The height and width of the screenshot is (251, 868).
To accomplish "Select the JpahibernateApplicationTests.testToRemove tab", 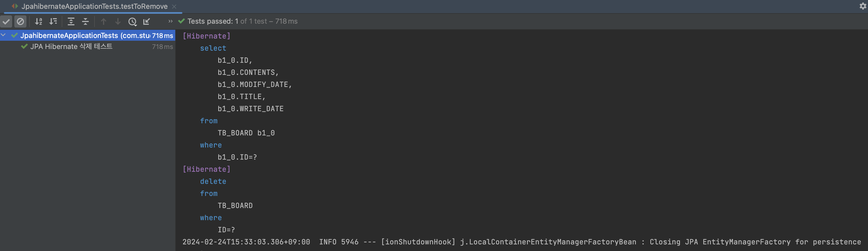I will click(x=94, y=6).
